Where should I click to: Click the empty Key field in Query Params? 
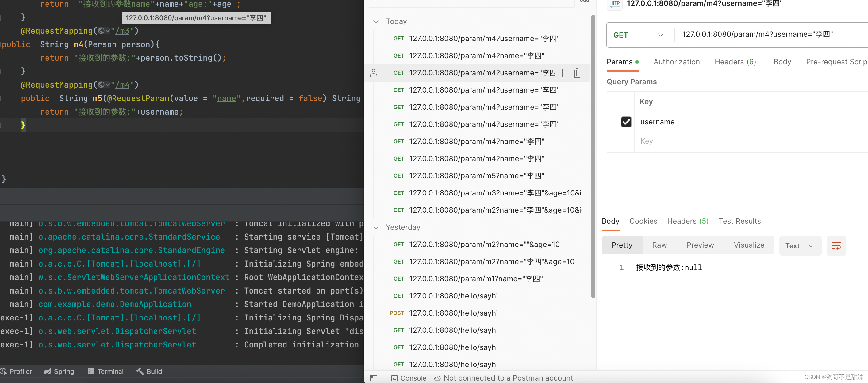751,142
